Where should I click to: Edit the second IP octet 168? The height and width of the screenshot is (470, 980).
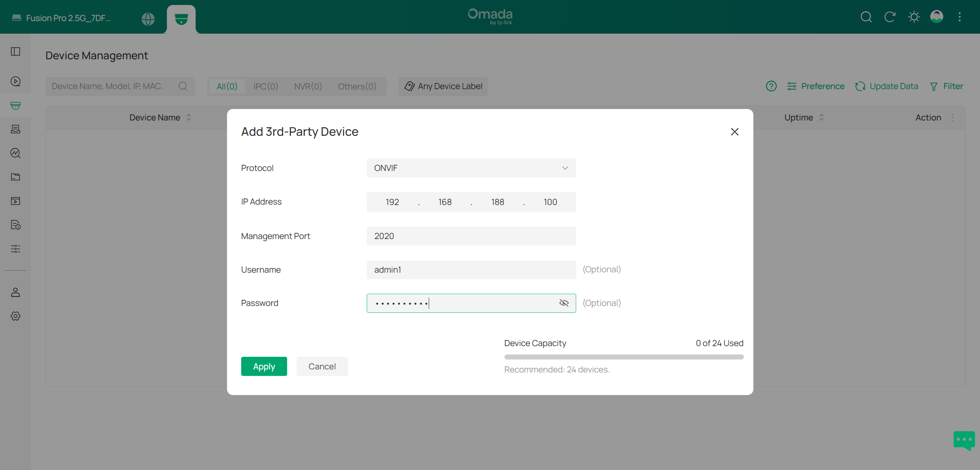coord(445,202)
